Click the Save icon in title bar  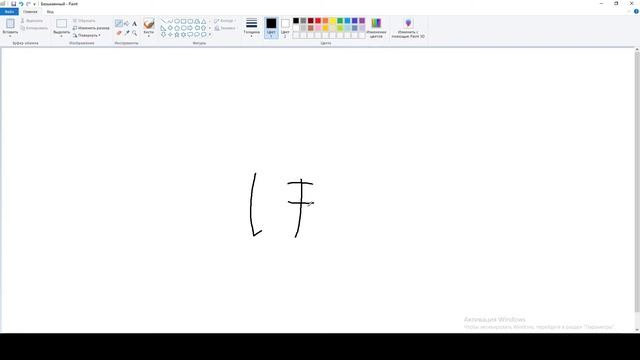point(13,4)
